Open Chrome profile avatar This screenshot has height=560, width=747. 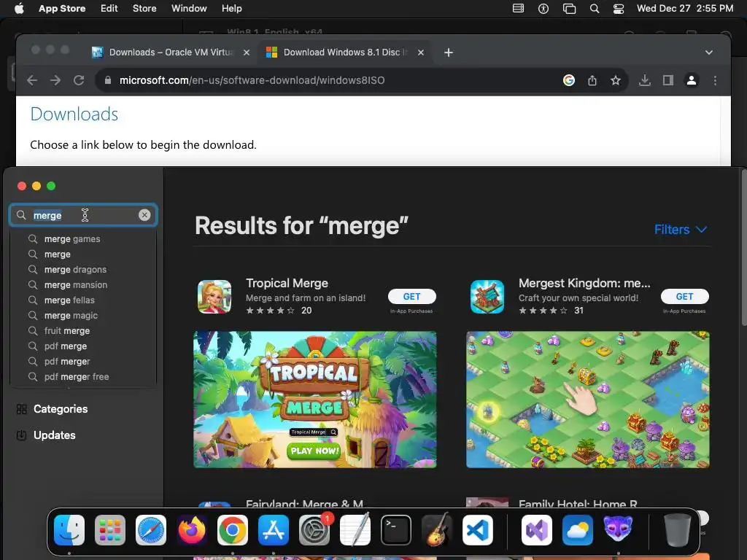click(x=692, y=80)
